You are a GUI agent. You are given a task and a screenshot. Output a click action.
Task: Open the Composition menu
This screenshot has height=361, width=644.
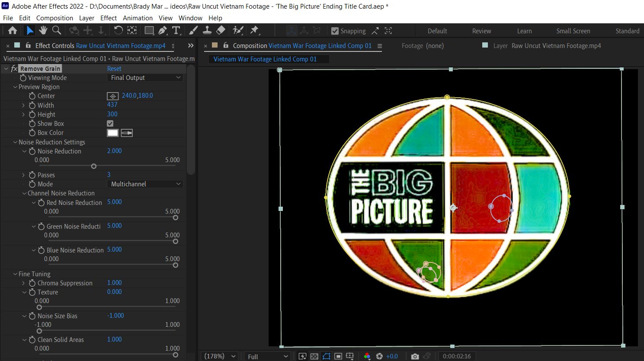(x=54, y=18)
